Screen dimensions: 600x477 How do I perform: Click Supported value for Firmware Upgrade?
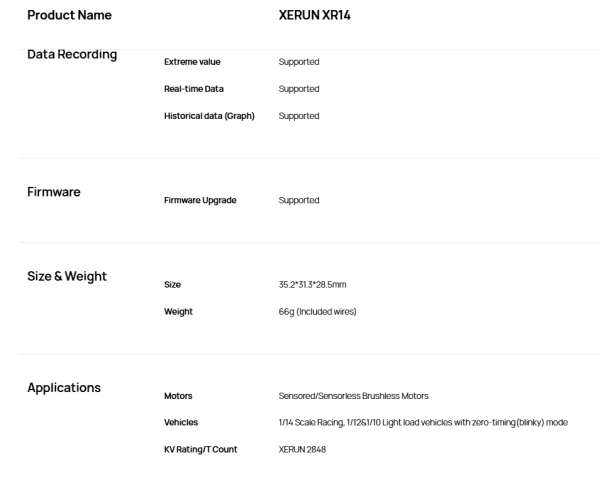click(x=299, y=201)
